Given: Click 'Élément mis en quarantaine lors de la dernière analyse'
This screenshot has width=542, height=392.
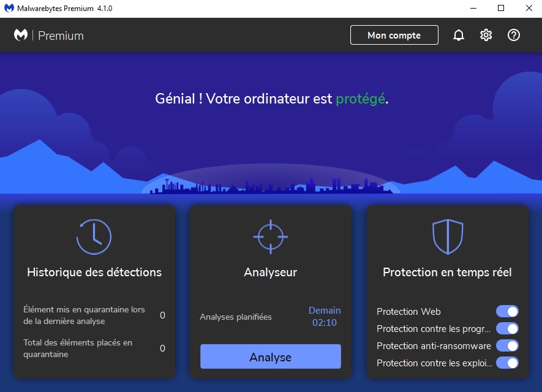Looking at the screenshot, I should tap(84, 315).
